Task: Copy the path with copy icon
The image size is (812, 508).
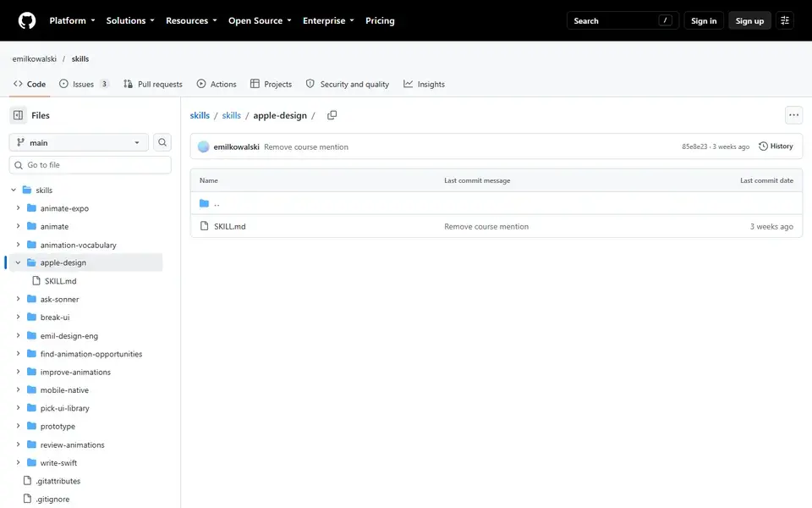Action: click(332, 115)
